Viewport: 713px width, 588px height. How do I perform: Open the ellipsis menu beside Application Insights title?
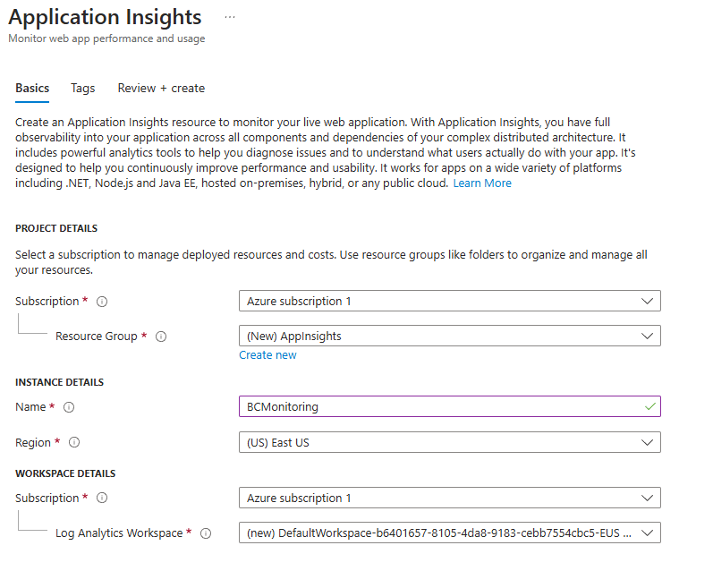[x=230, y=18]
